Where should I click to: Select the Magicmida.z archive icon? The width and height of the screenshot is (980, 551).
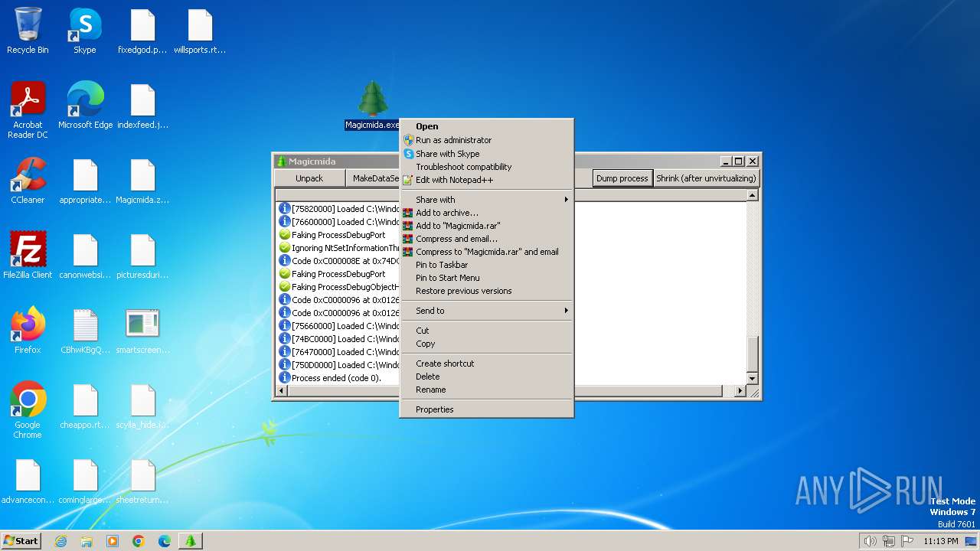tap(142, 181)
